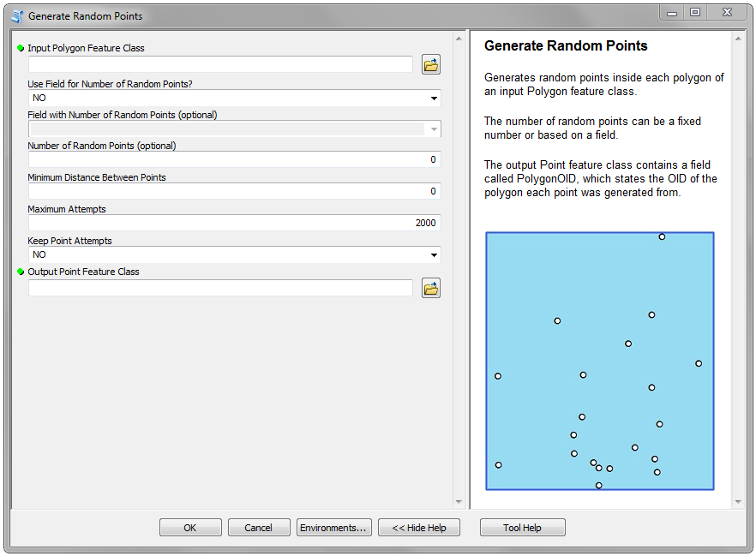
Task: Click the Output Point Feature Class label
Action: click(x=83, y=272)
